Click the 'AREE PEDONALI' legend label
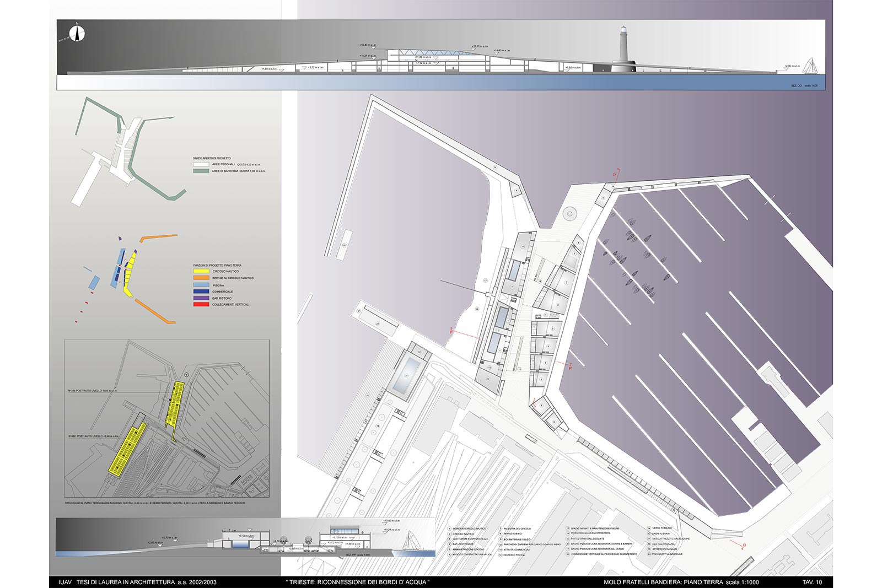Screen dimensions: 882x588 [x=223, y=164]
